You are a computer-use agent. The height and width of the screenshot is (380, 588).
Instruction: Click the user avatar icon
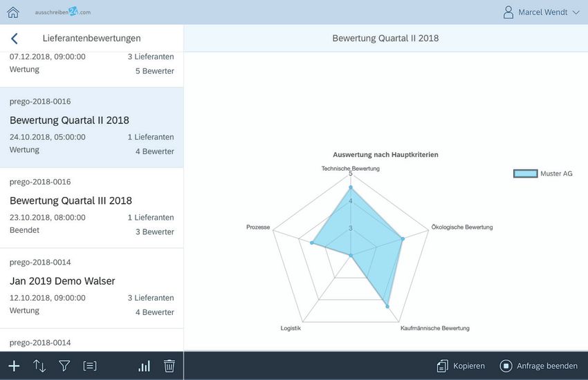click(508, 12)
